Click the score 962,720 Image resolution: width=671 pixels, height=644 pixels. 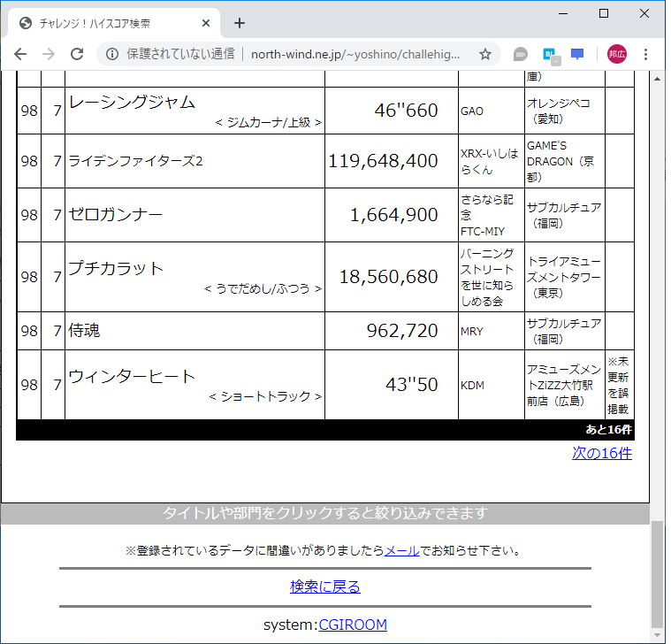402,331
